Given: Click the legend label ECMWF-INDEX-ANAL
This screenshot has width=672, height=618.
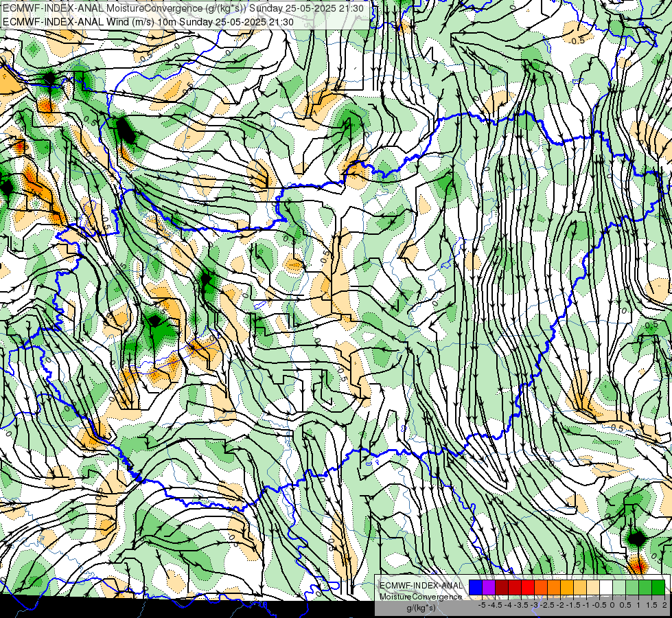Looking at the screenshot, I should pyautogui.click(x=421, y=586).
